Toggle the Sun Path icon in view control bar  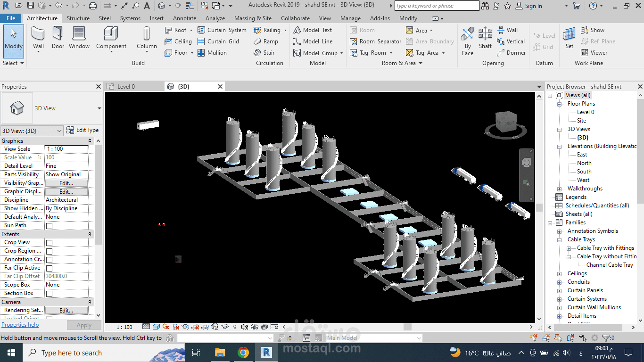[x=165, y=327]
